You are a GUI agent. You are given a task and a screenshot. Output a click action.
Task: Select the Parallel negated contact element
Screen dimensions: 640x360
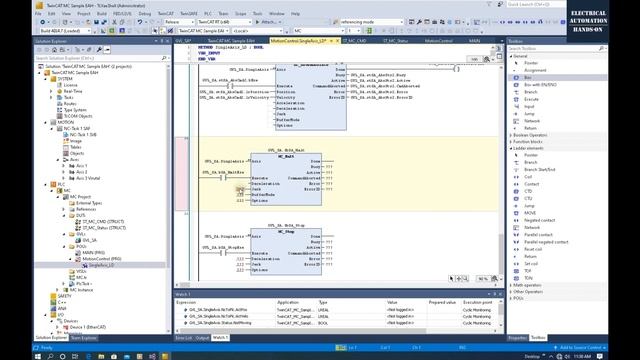point(546,242)
